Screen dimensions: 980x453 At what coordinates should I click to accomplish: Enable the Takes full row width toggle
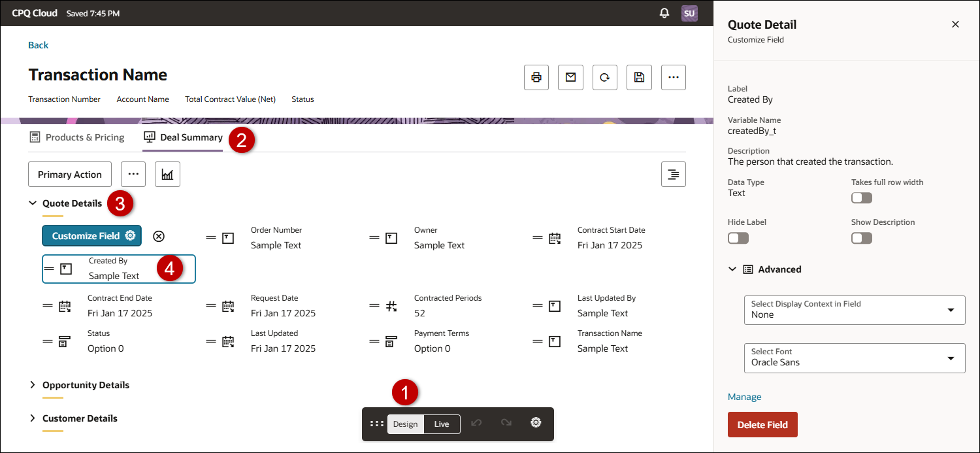[861, 197]
